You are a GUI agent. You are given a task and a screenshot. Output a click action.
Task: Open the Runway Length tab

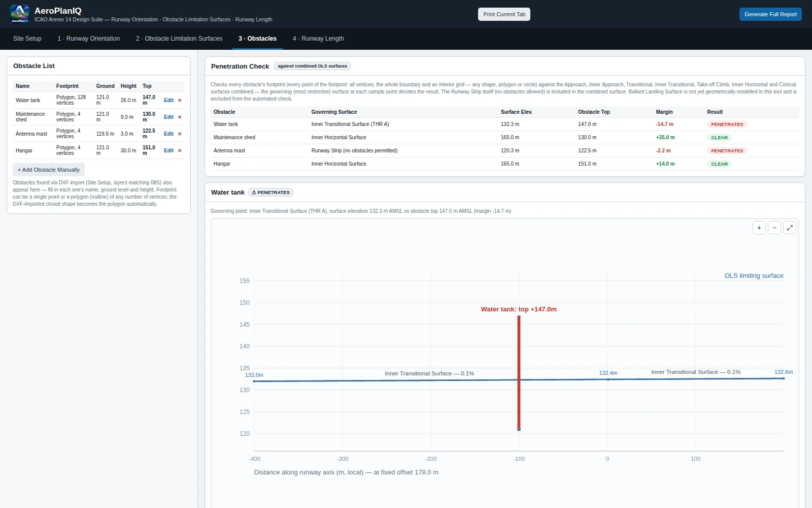318,39
